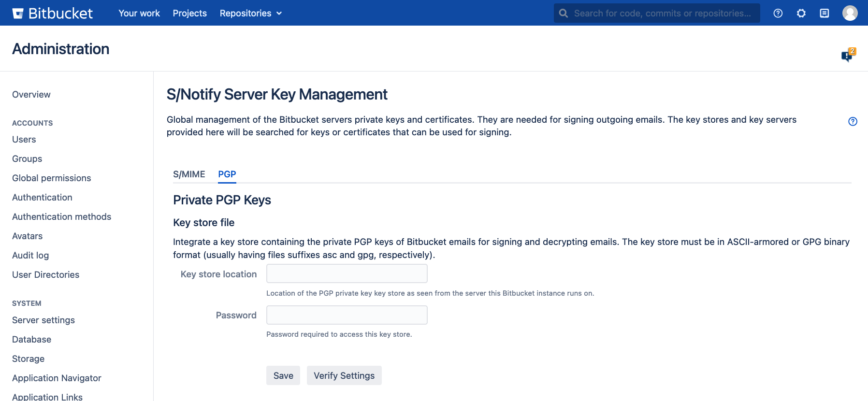Click into the Password input field
Screen dimensions: 868x401
[x=347, y=315]
